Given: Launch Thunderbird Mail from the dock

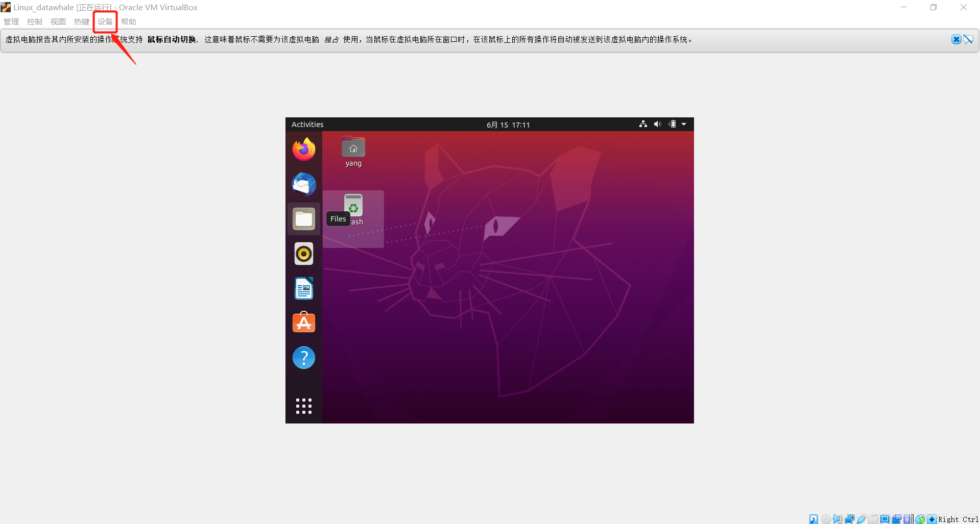Looking at the screenshot, I should (304, 184).
